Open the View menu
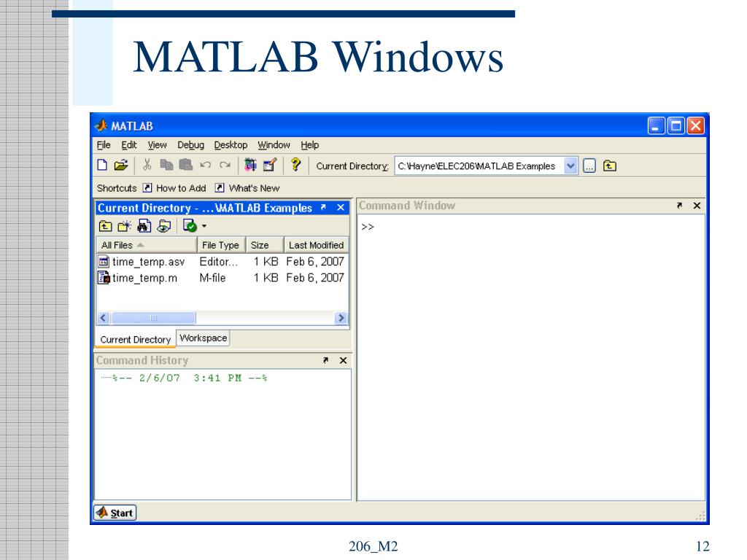This screenshot has width=747, height=560. click(158, 145)
